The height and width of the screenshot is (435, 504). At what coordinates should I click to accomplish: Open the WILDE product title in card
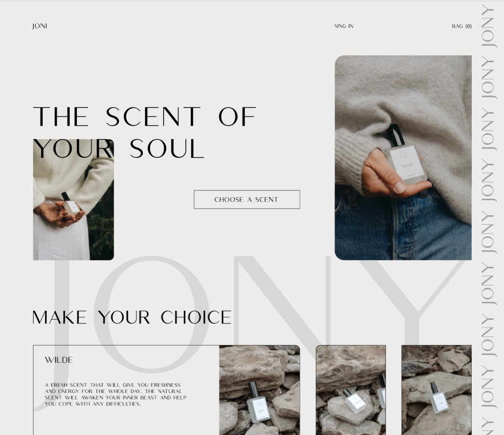point(59,360)
